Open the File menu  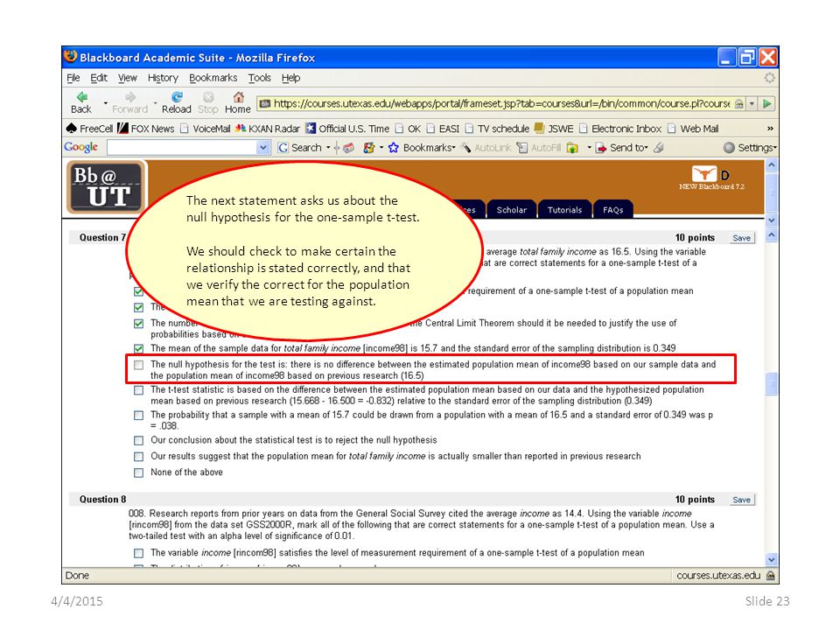73,78
